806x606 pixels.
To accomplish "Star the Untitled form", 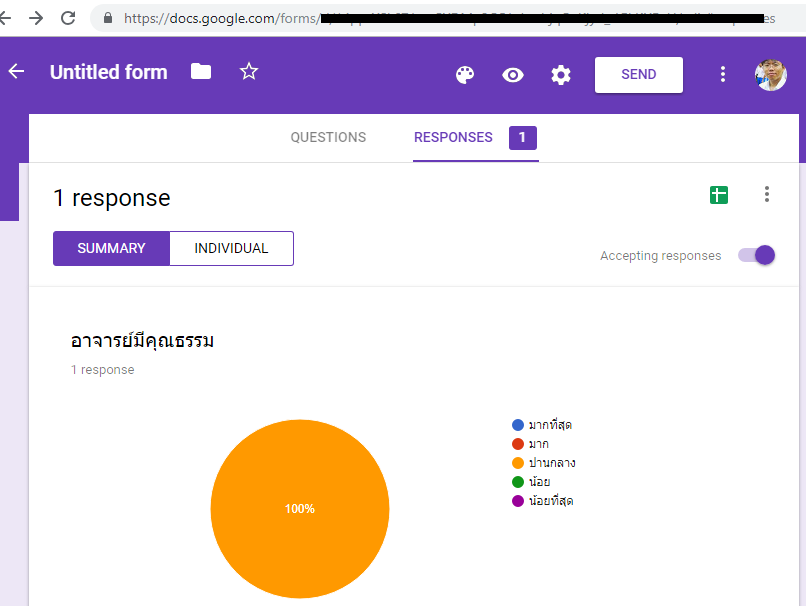I will [x=249, y=72].
